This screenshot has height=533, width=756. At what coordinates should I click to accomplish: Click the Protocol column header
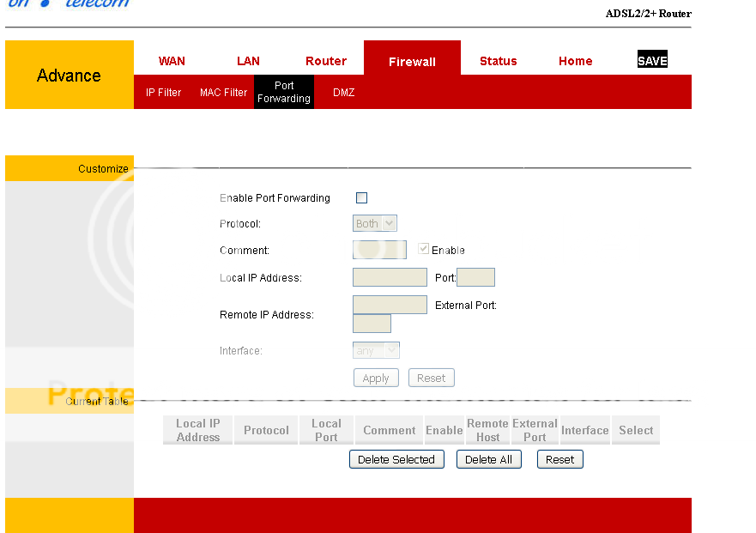coord(266,430)
